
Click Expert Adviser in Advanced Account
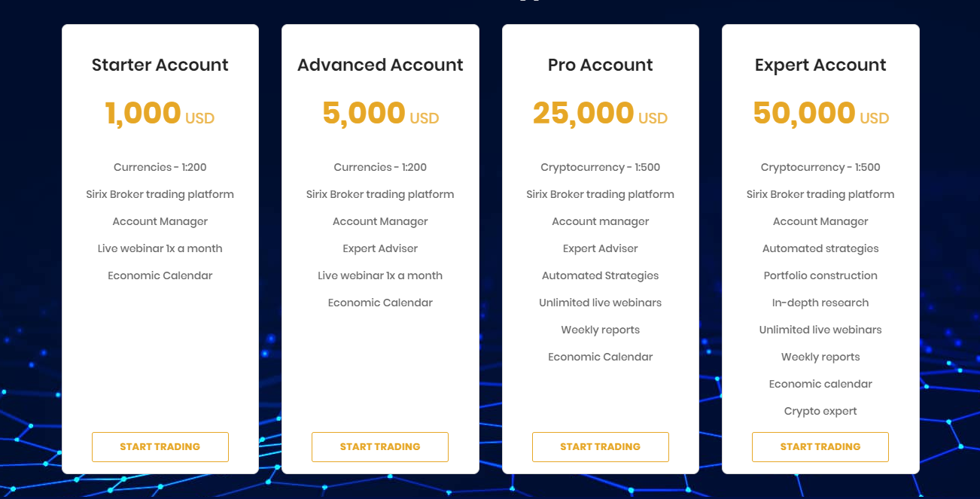click(380, 248)
